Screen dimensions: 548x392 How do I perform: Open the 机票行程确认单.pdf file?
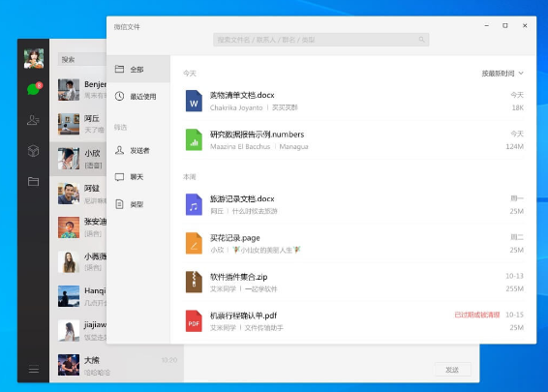(353, 321)
